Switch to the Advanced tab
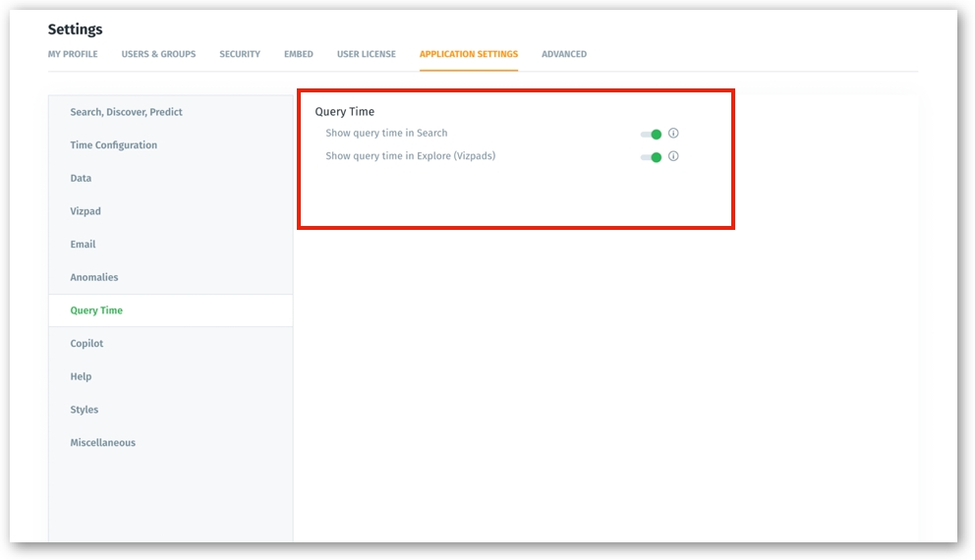This screenshot has height=560, width=975. click(x=564, y=54)
